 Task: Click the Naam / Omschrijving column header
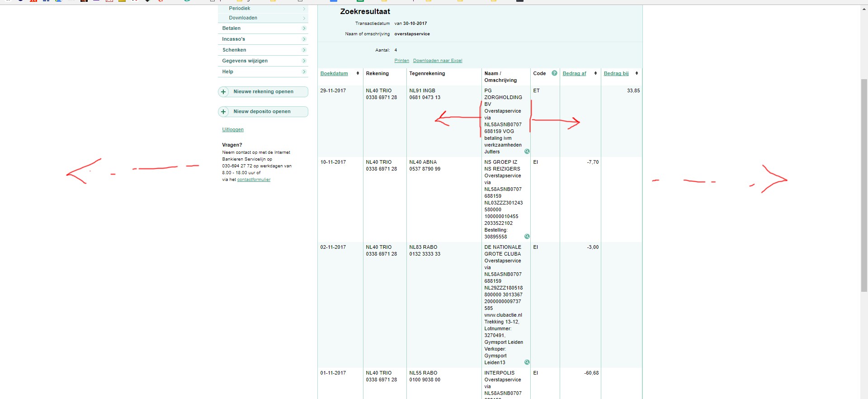pyautogui.click(x=500, y=77)
